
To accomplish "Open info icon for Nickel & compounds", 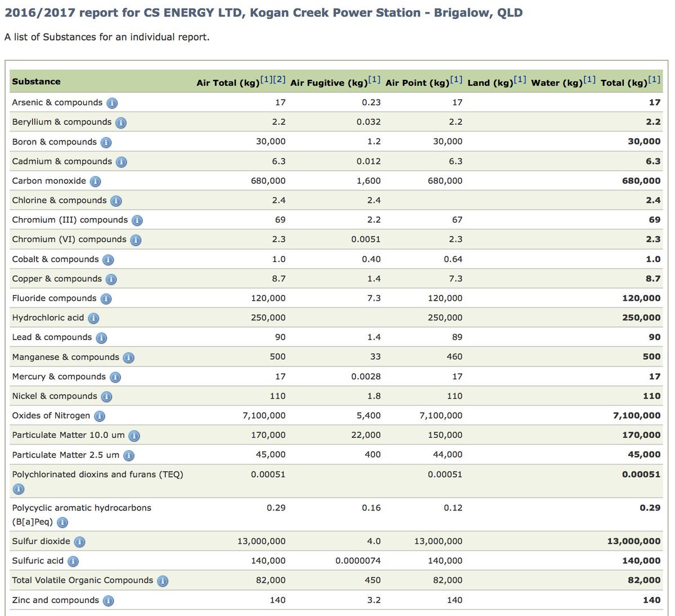I will point(106,397).
